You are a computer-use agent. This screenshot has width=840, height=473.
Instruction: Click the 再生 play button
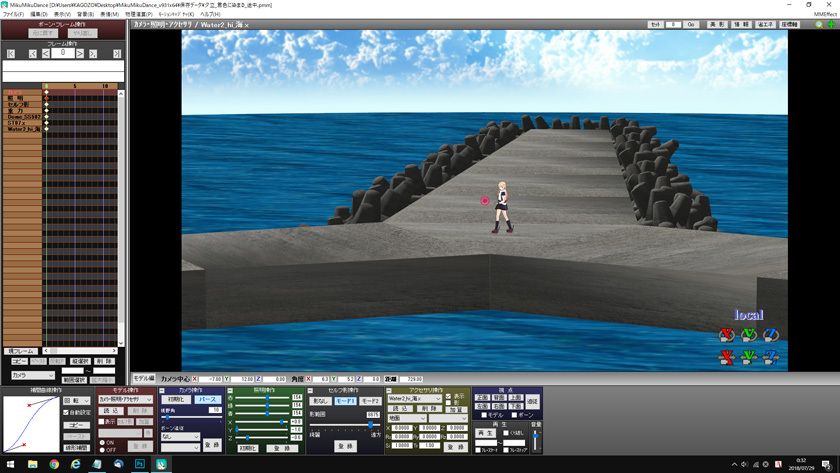485,433
